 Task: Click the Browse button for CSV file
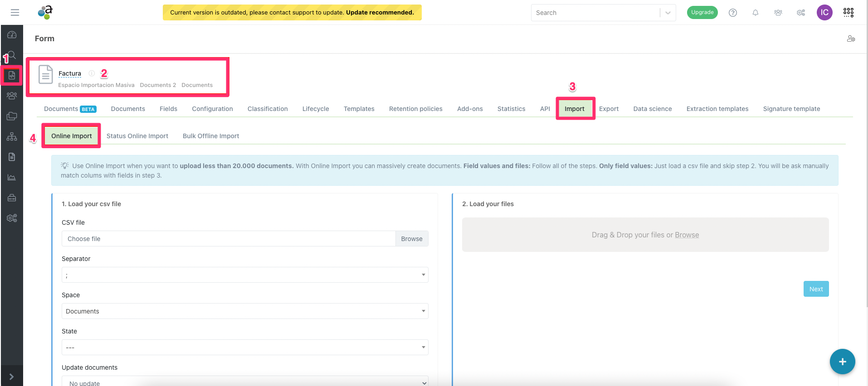(x=411, y=239)
